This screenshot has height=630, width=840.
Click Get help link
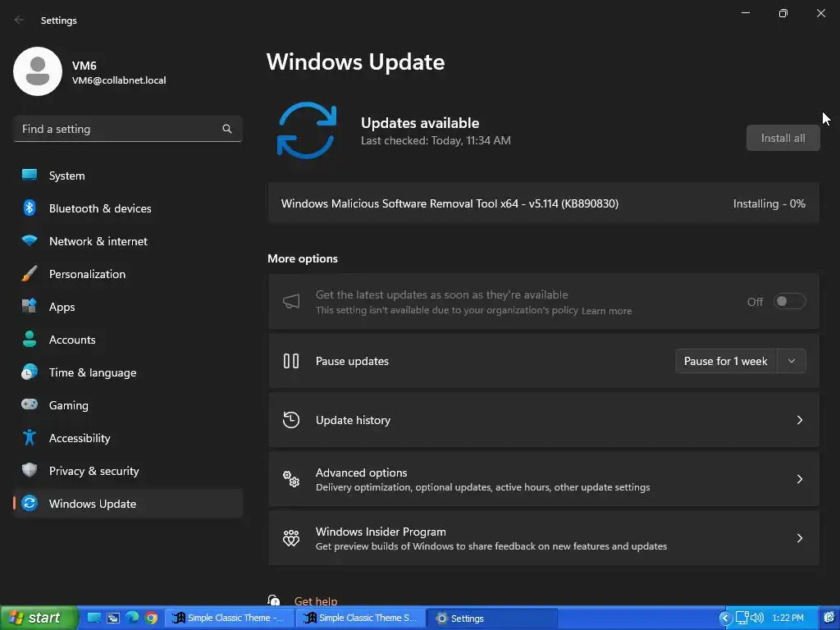click(316, 601)
